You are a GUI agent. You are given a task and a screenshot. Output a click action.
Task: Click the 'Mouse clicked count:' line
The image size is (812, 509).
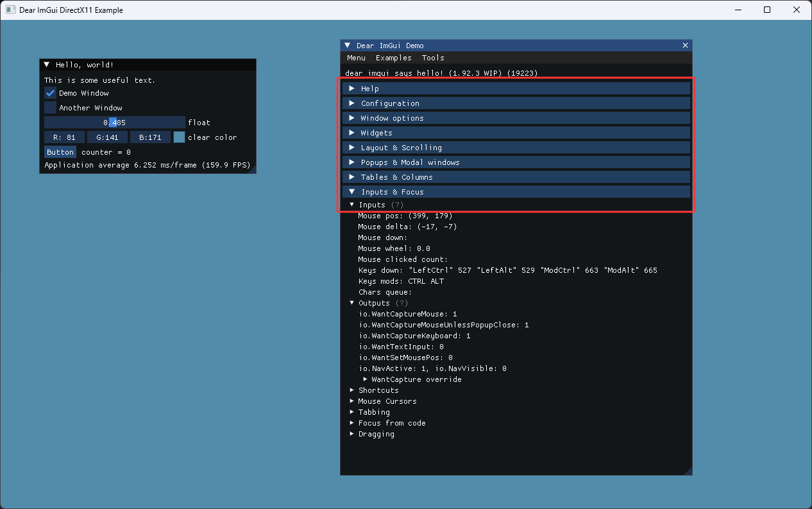tap(403, 259)
